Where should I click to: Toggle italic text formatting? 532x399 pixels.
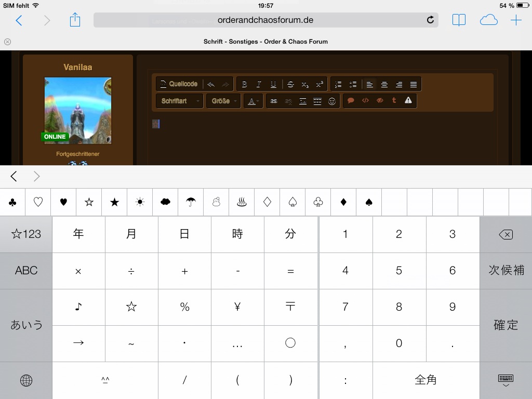tap(259, 84)
